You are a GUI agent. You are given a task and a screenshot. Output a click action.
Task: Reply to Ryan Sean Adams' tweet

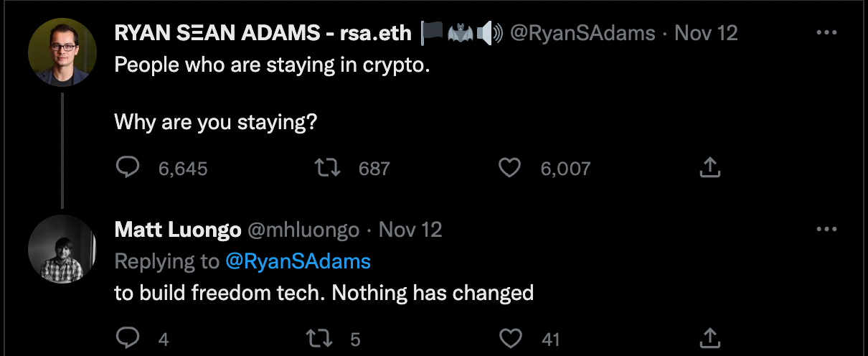(126, 168)
